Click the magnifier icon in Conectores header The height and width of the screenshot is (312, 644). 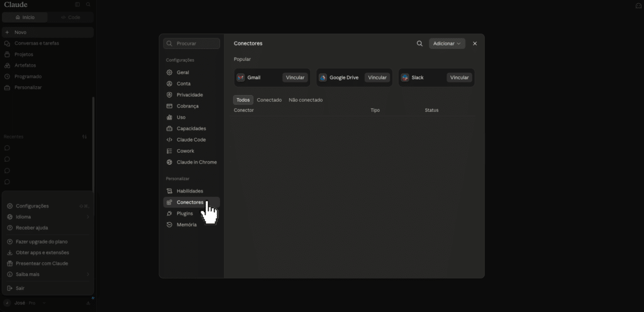[x=419, y=43]
